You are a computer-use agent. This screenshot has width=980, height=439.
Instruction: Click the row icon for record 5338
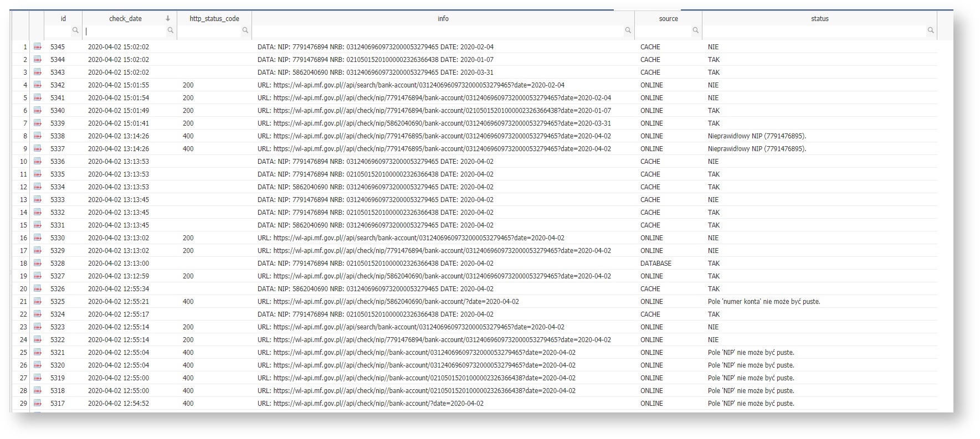[38, 136]
